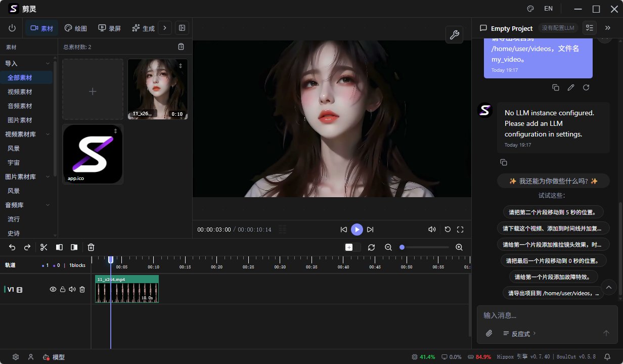Regenerate the sent user message
623x364 pixels.
pos(586,87)
